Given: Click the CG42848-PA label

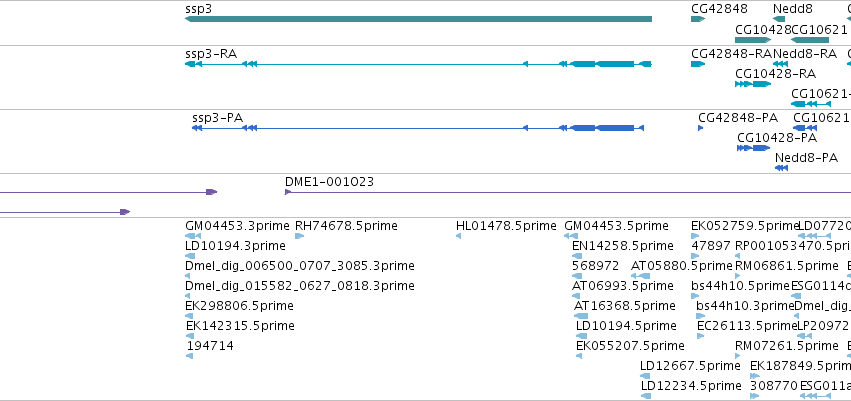Looking at the screenshot, I should tap(738, 118).
